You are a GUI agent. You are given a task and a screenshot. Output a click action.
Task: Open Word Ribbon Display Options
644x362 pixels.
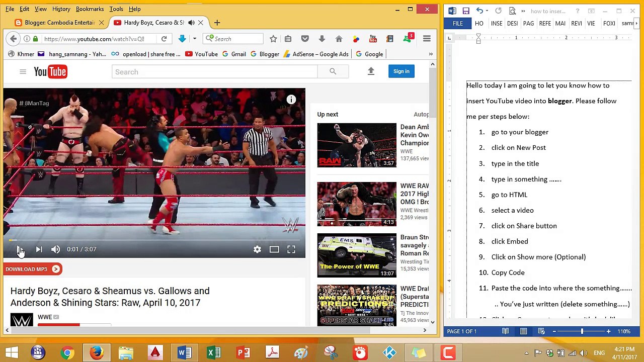tap(591, 11)
